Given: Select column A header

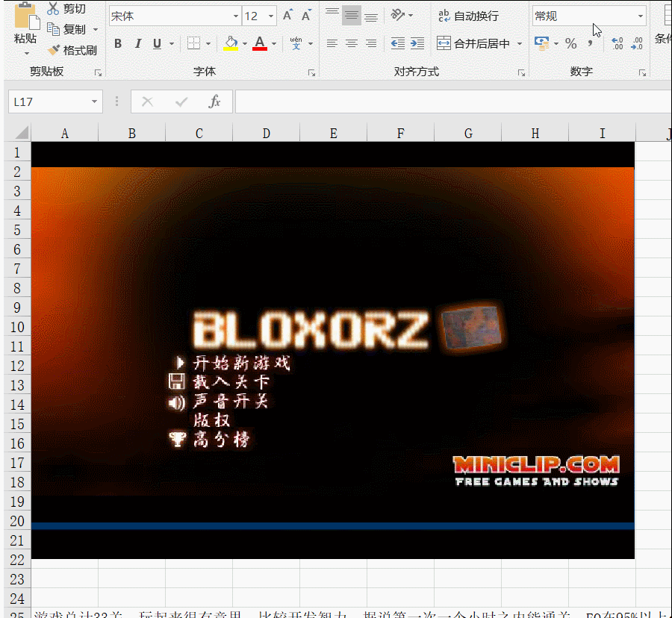Looking at the screenshot, I should (65, 133).
